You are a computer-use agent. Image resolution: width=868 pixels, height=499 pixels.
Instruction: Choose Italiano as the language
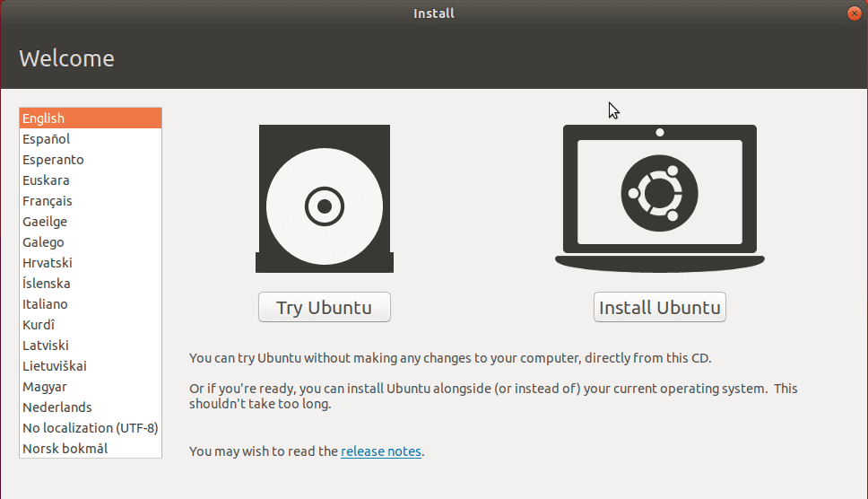click(91, 304)
